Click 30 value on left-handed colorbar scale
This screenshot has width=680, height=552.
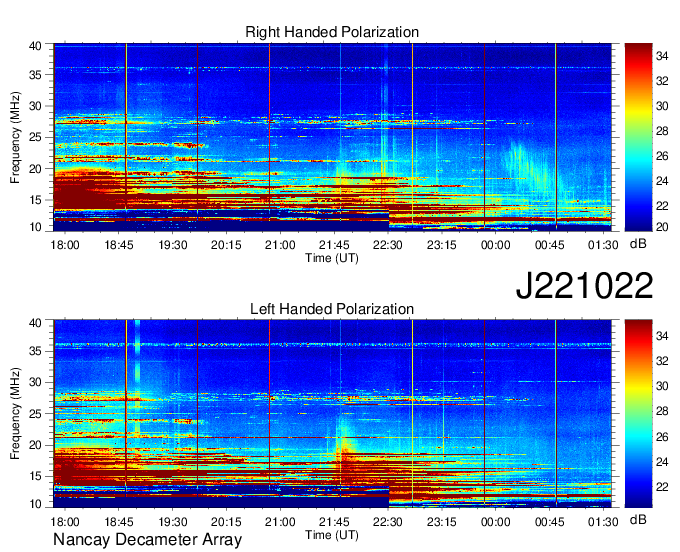point(662,386)
